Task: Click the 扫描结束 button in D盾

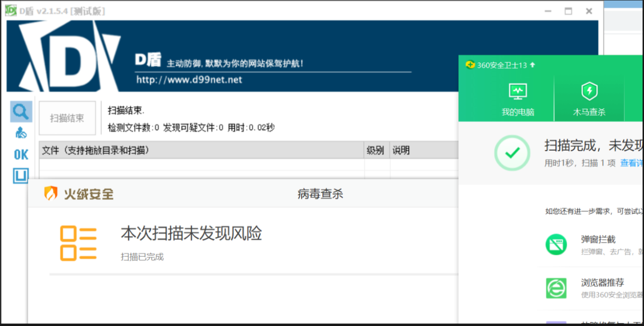Action: (x=67, y=118)
